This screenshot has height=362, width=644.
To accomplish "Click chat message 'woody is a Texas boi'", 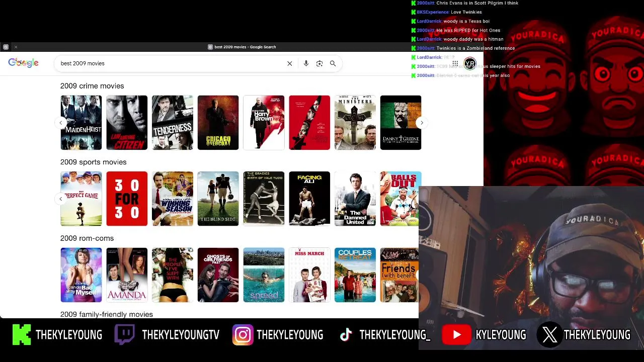I will tap(466, 21).
